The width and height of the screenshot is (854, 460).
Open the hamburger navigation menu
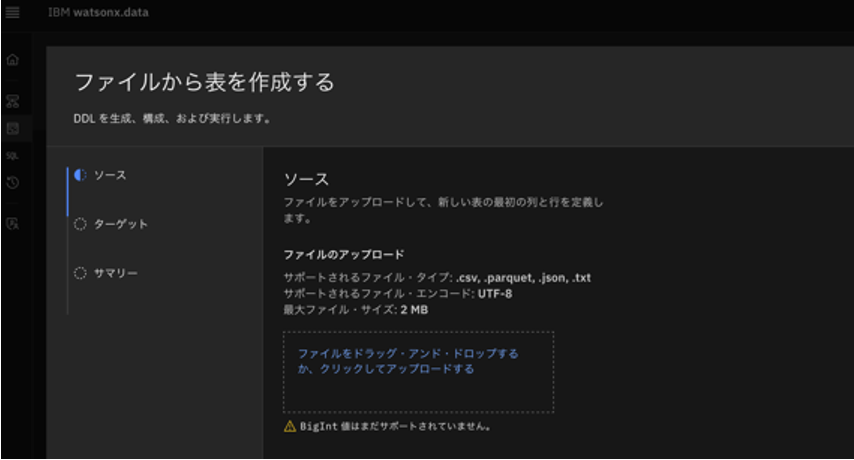(x=13, y=12)
